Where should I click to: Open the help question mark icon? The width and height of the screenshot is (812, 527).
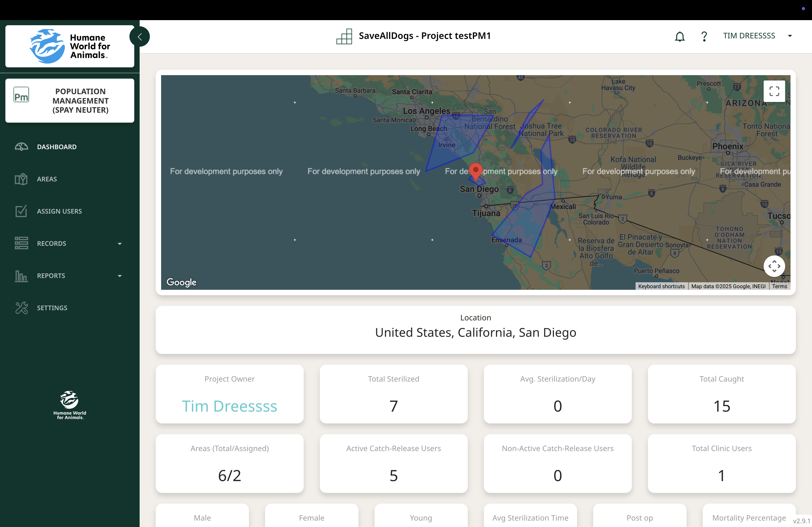pos(704,36)
